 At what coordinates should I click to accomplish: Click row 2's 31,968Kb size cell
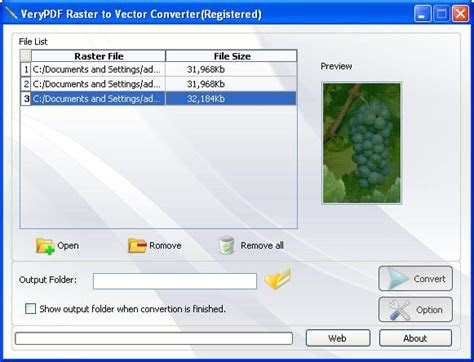click(x=231, y=84)
